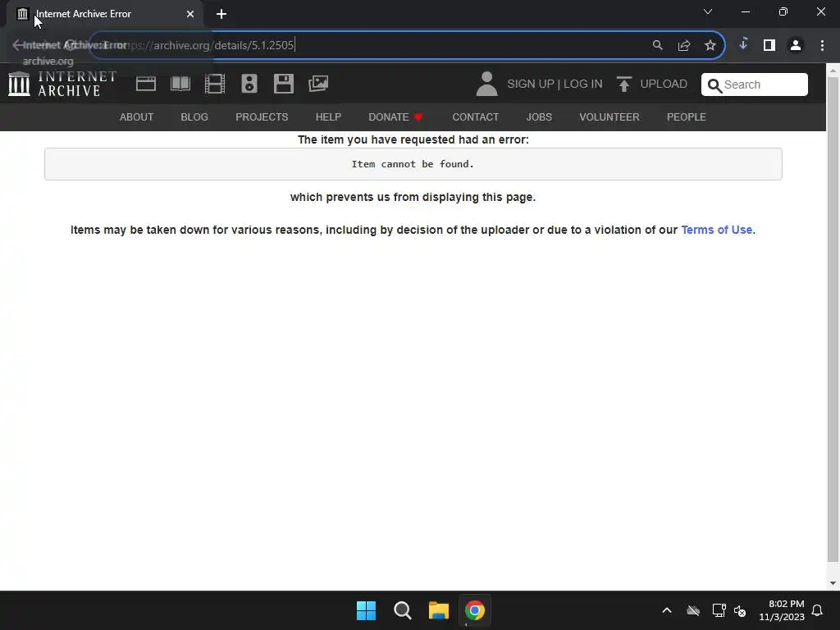The width and height of the screenshot is (840, 630).
Task: Click the magnifier icon in the Search box
Action: (x=714, y=85)
